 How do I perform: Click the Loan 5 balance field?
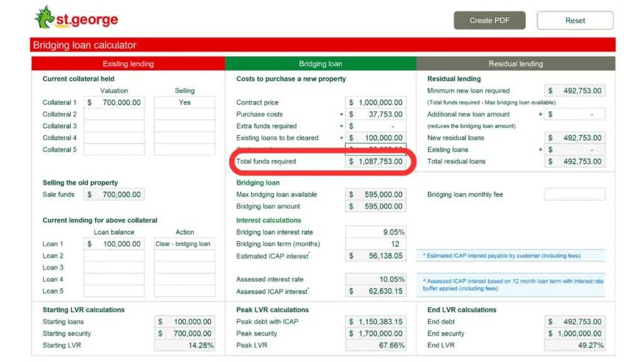tap(114, 291)
